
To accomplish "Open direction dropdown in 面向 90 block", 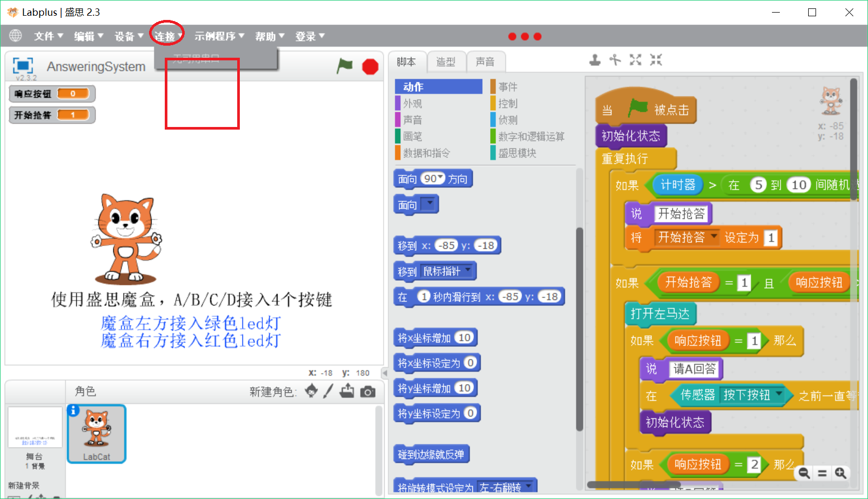I will tap(441, 177).
